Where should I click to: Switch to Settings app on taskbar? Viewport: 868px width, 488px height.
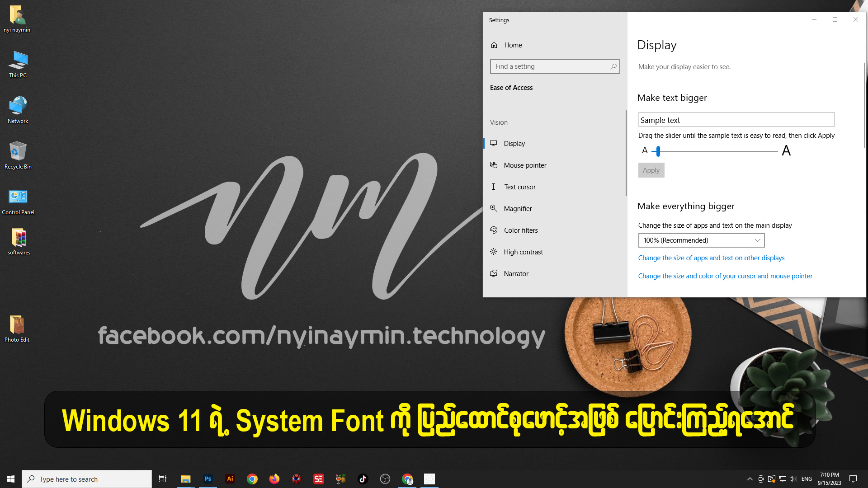429,479
